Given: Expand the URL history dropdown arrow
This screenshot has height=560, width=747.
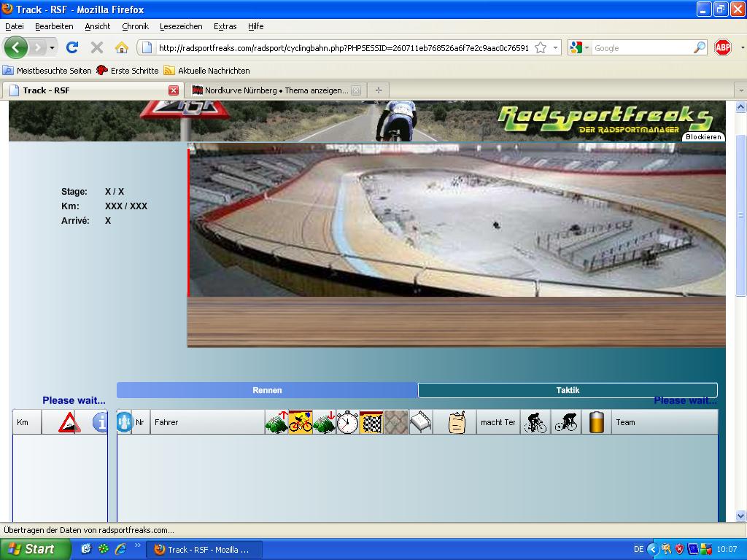Looking at the screenshot, I should (555, 47).
